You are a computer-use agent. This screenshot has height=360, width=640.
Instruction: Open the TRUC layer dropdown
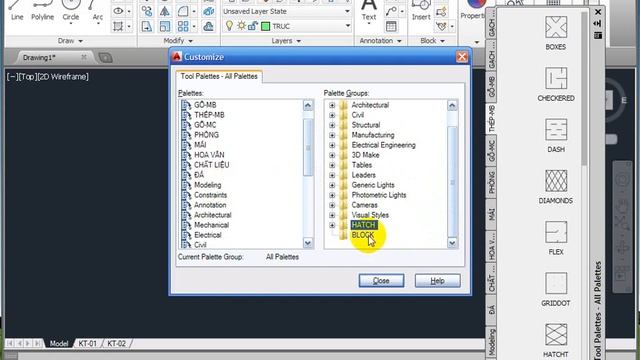tap(347, 26)
